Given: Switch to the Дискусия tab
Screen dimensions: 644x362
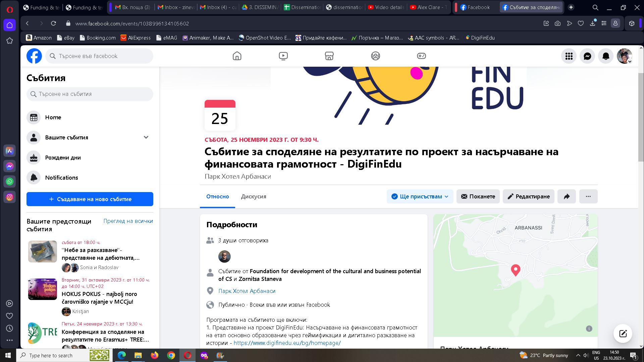Looking at the screenshot, I should tap(254, 197).
